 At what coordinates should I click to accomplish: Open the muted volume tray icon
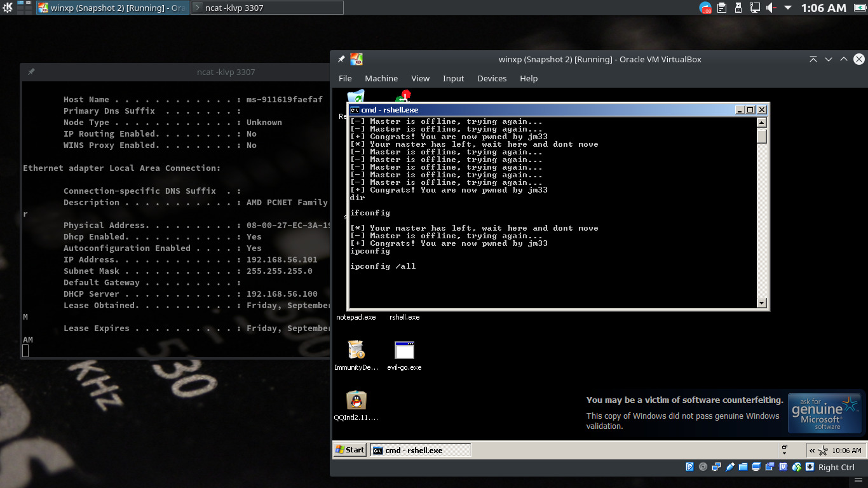tap(771, 8)
